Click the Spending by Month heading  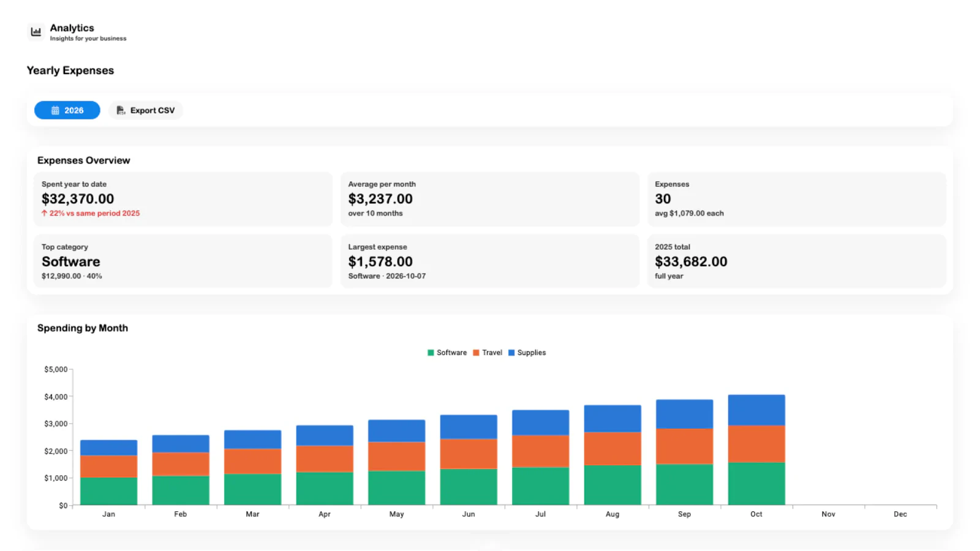pyautogui.click(x=83, y=328)
